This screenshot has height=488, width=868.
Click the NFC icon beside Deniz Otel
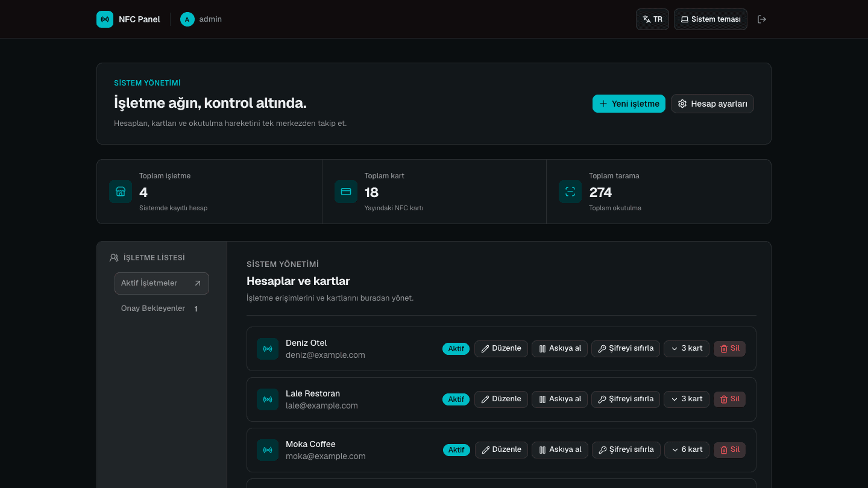268,349
